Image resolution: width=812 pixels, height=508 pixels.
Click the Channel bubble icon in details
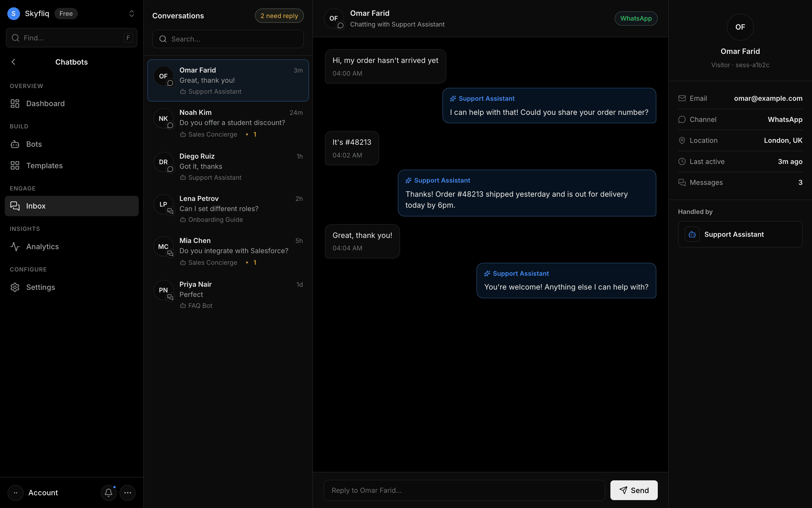tap(682, 119)
